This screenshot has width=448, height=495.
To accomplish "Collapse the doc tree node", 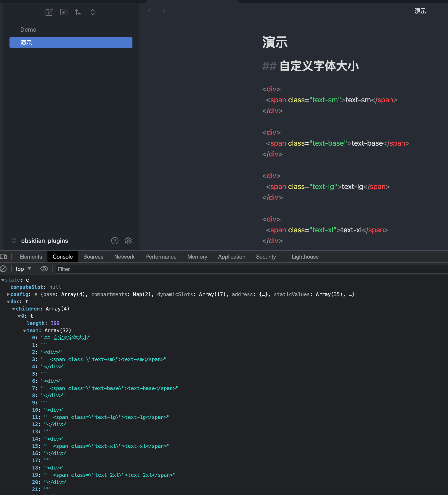I will [x=8, y=301].
